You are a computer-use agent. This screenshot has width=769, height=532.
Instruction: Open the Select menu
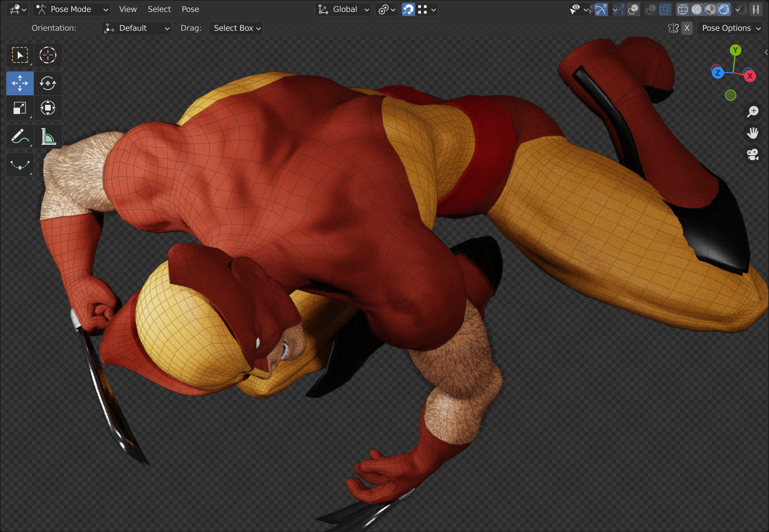159,9
